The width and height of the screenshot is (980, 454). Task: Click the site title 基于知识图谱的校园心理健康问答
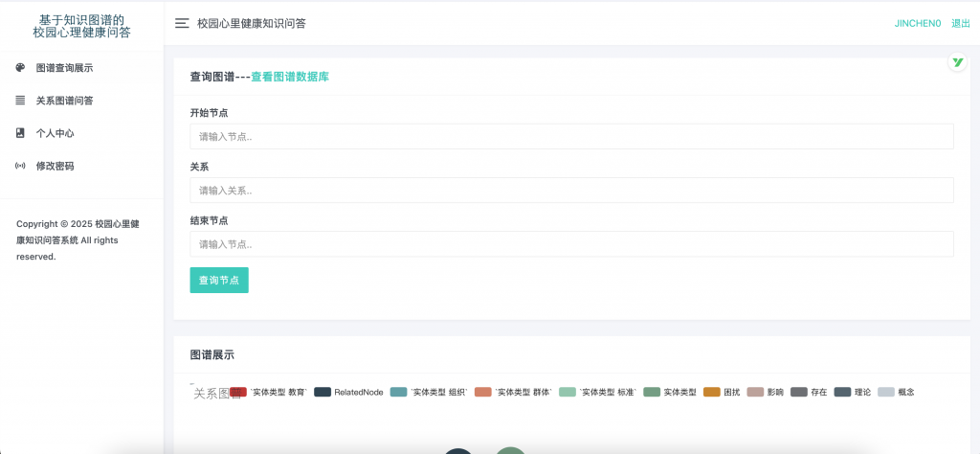[82, 26]
